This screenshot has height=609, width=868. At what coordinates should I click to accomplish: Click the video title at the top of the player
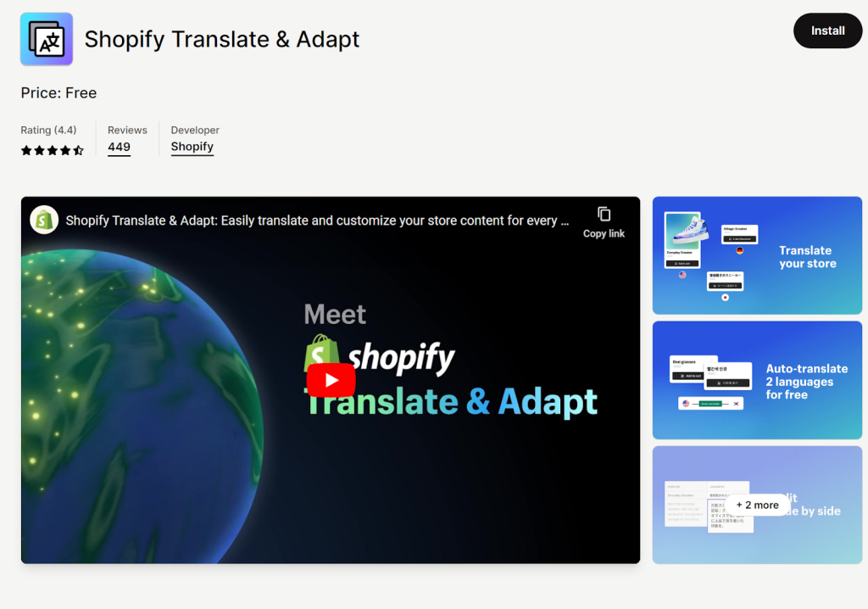pos(317,221)
